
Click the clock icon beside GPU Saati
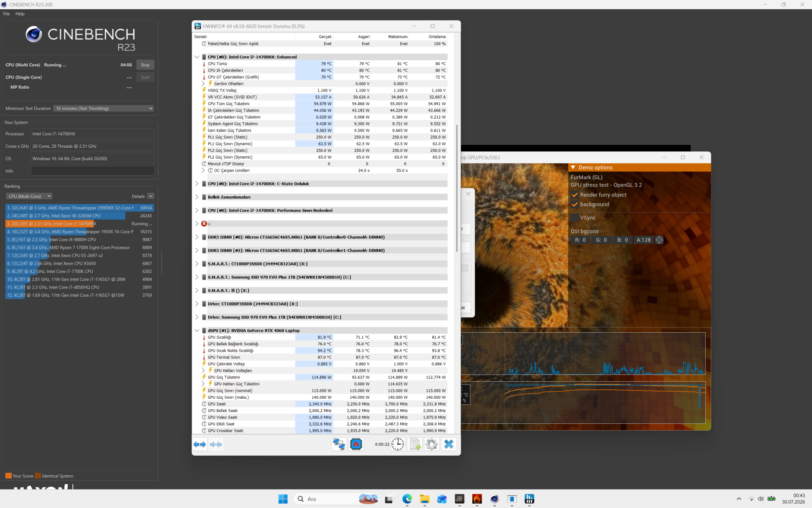point(204,404)
